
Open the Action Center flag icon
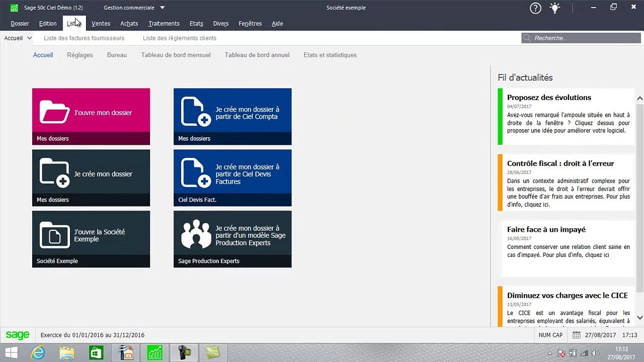click(562, 353)
